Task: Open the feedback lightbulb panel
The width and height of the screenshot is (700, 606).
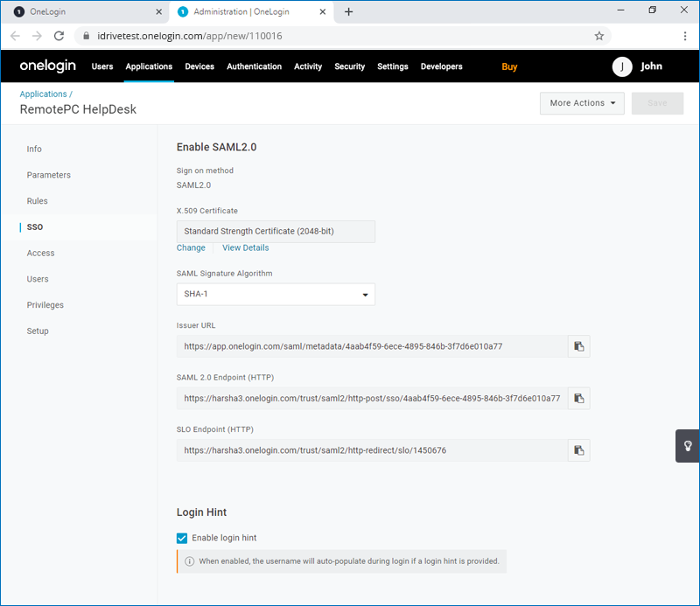Action: (x=686, y=445)
